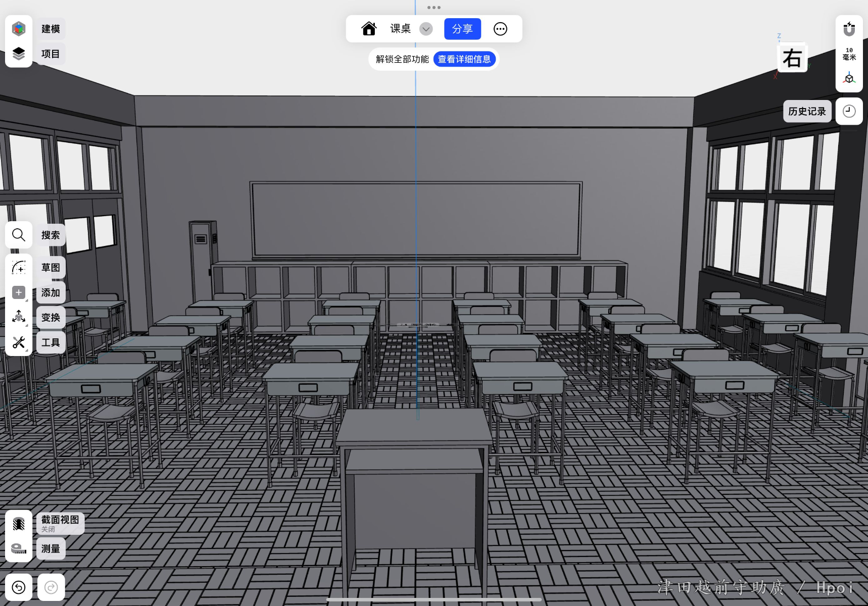Open the Tools wrench icon
Image resolution: width=868 pixels, height=606 pixels.
19,342
